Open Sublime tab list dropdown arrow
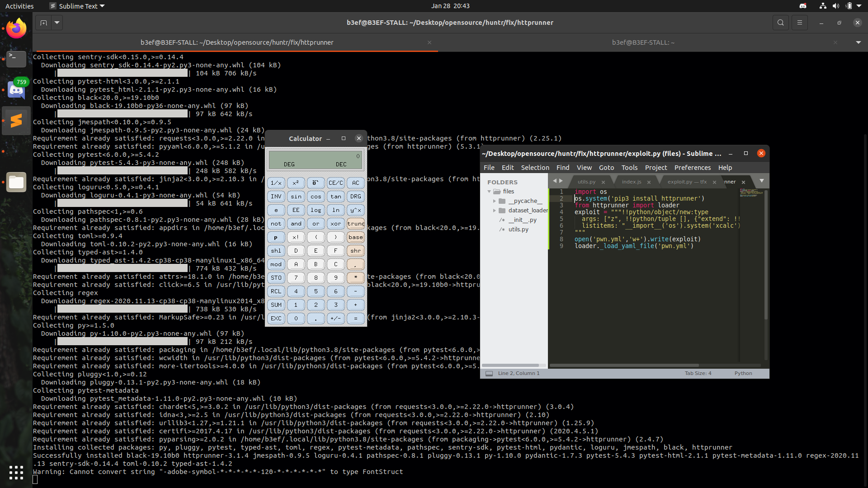The height and width of the screenshot is (488, 868). click(x=762, y=181)
